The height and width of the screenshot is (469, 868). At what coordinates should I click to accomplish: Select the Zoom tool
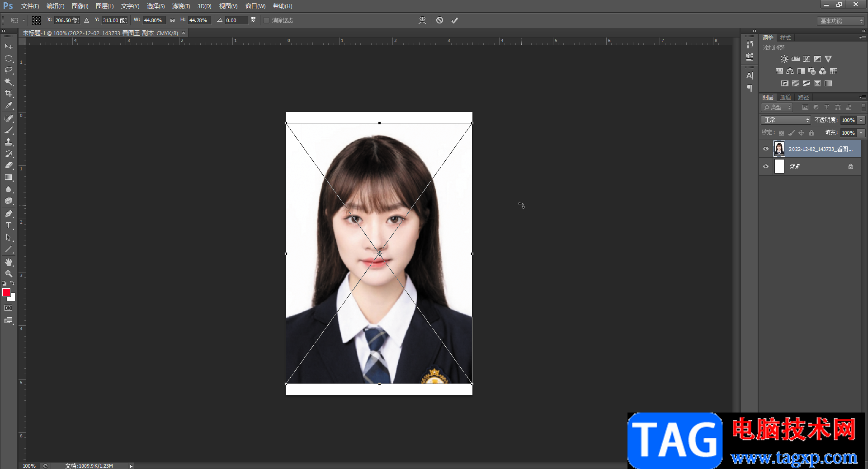9,274
